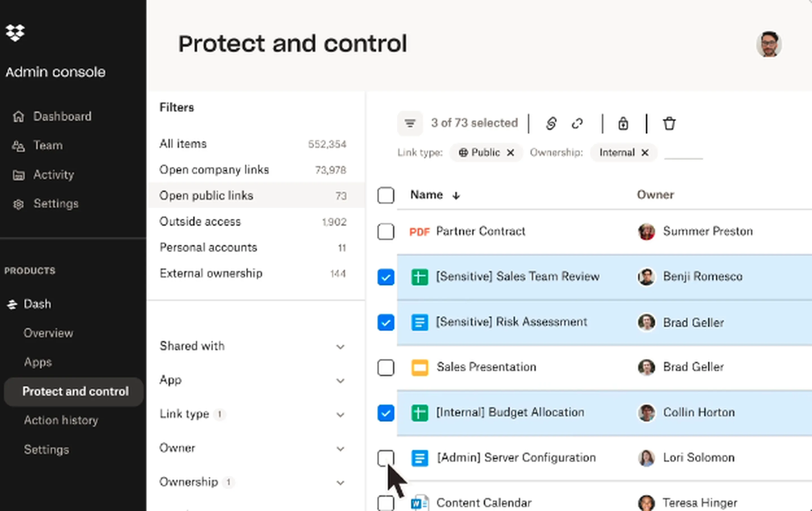Select the Outside access filter

coord(200,222)
